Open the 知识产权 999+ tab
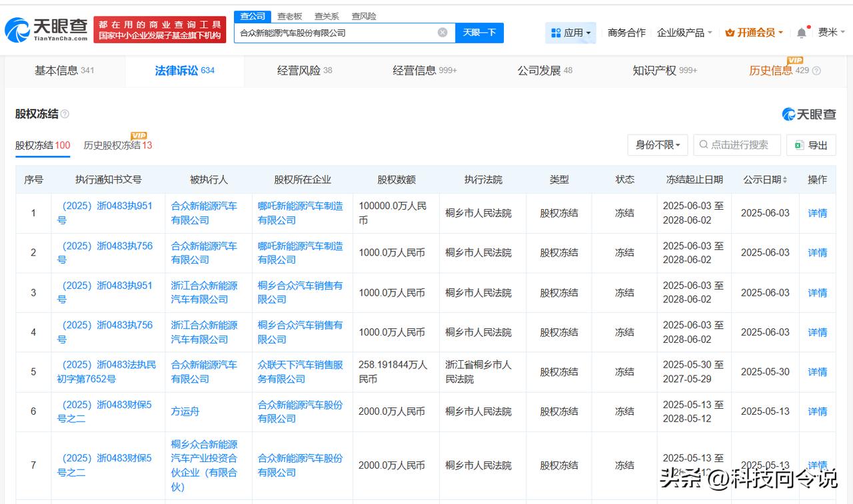Image resolution: width=853 pixels, height=504 pixels. [x=665, y=71]
